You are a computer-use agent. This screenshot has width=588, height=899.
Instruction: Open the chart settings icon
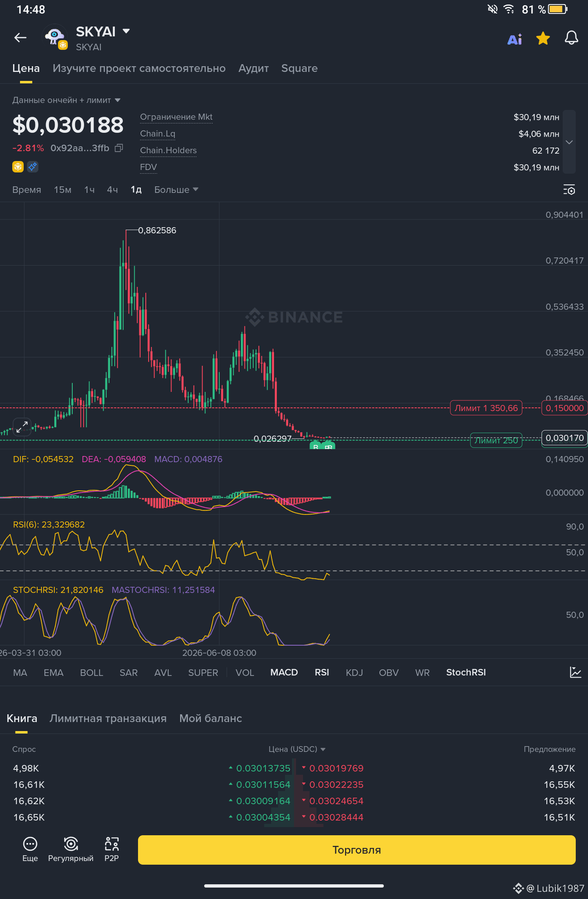point(569,190)
